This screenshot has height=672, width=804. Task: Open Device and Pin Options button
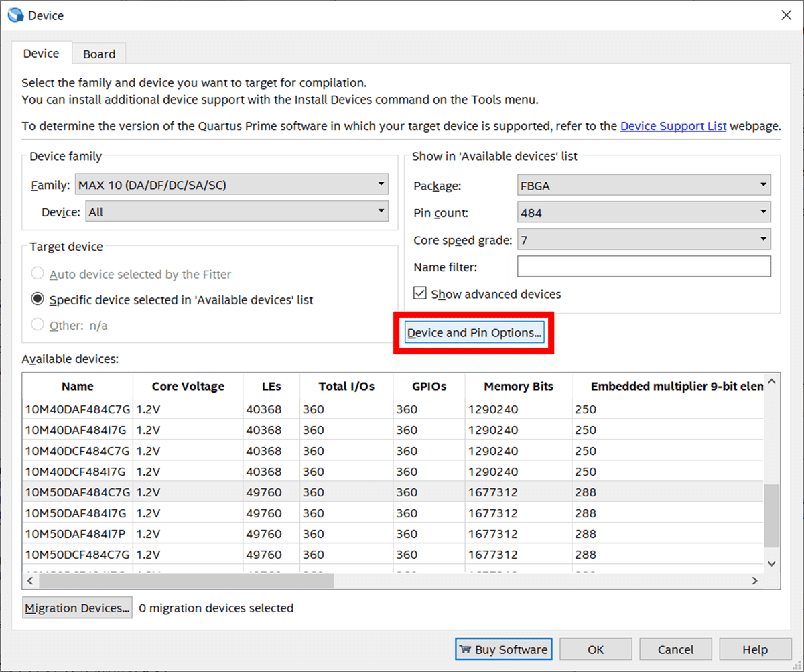(474, 332)
